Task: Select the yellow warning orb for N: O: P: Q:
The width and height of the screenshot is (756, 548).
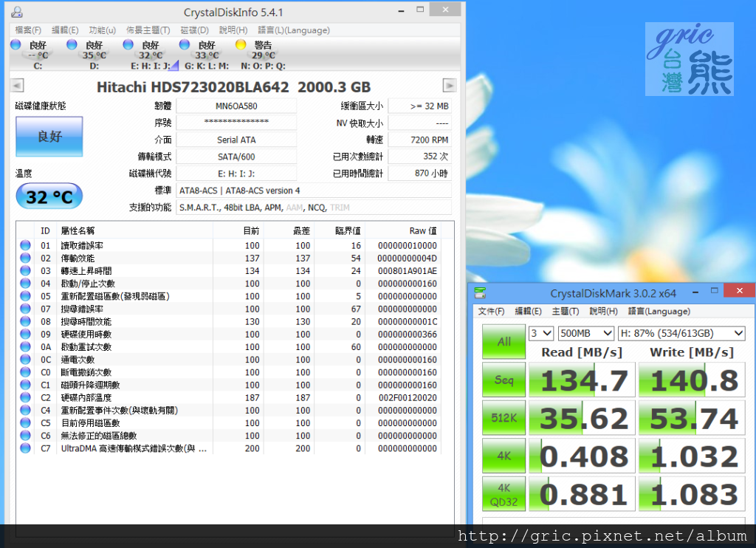Action: coord(241,45)
